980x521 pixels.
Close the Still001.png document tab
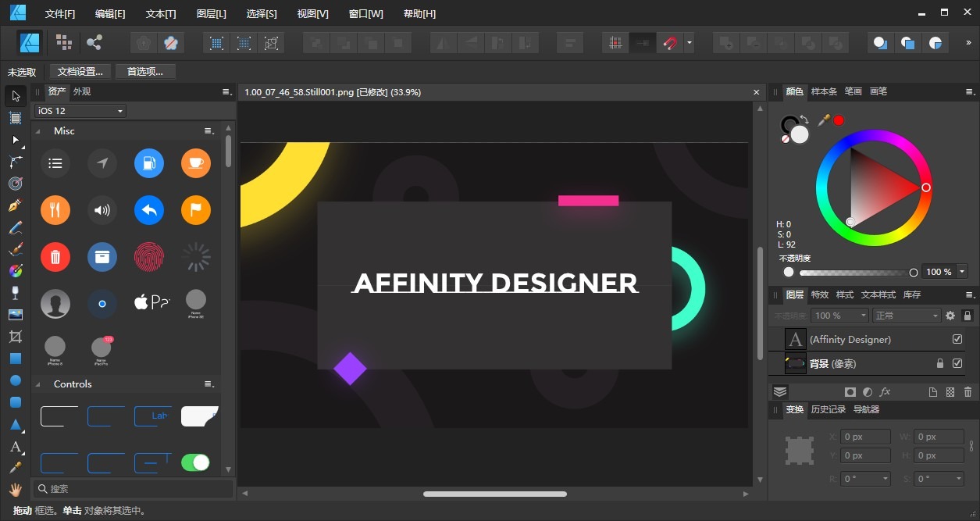(x=756, y=92)
